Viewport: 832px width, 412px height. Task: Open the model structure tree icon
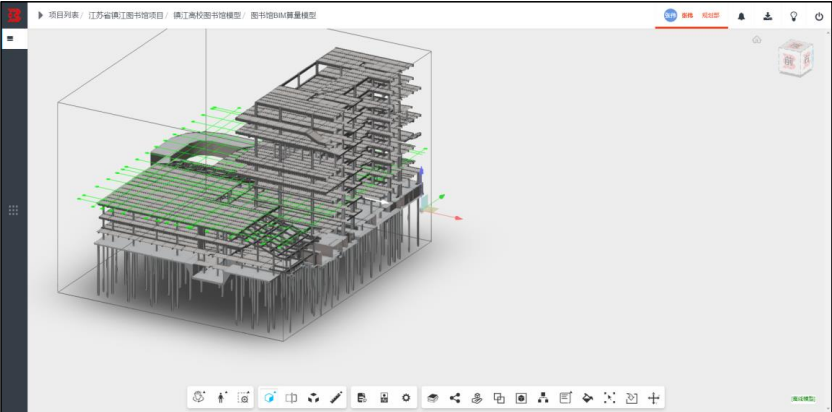point(543,397)
